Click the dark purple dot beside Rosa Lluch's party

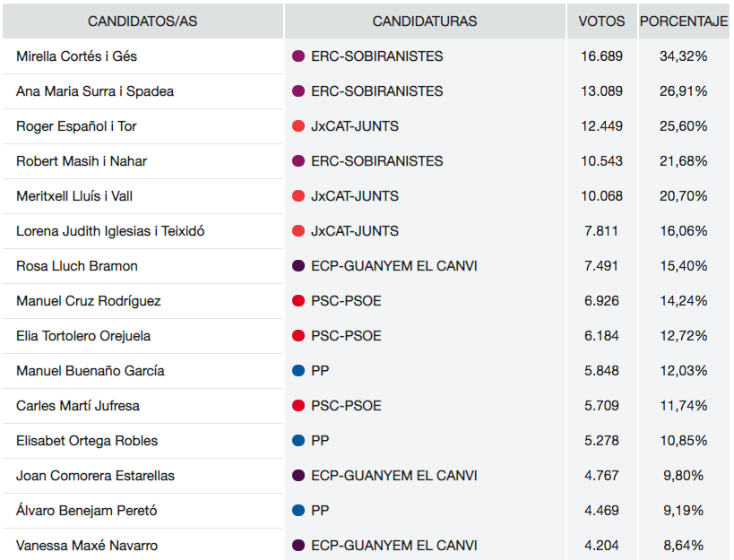click(299, 266)
